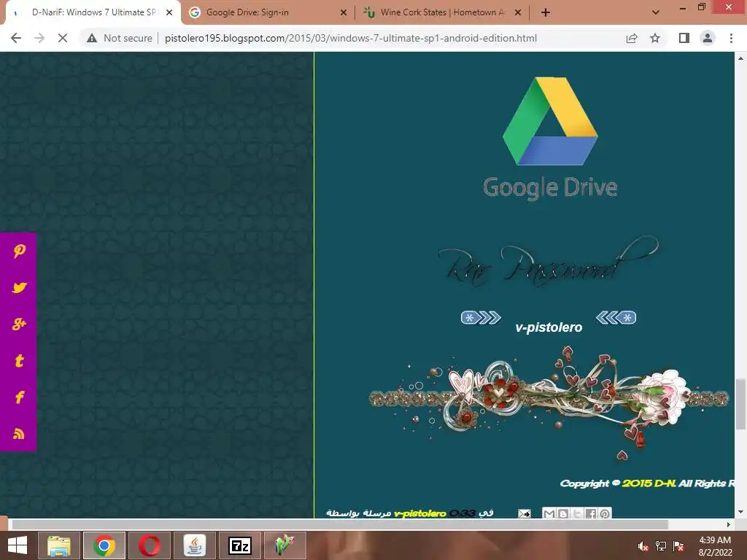Close the Wine Cork States tab
Viewport: 747px width, 560px height.
[518, 12]
